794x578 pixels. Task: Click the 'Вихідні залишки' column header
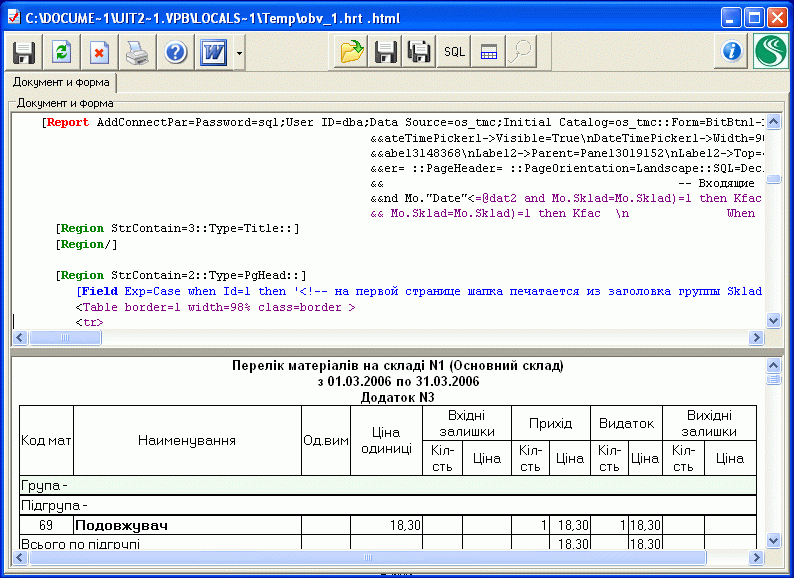[709, 423]
